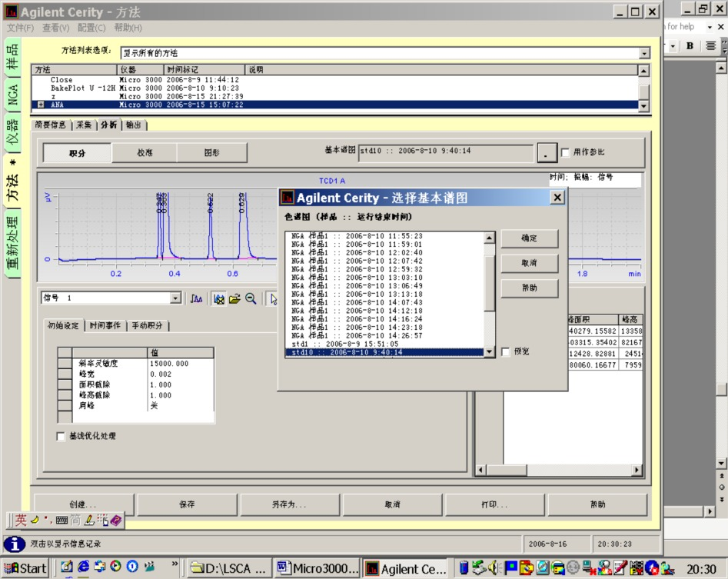Open chromatogram with the folder toolbar icon
Viewport: 728px width, 579px height.
234,298
